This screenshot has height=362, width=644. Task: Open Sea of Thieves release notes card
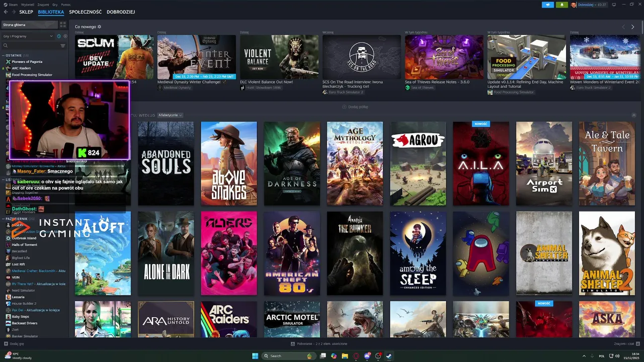[444, 57]
